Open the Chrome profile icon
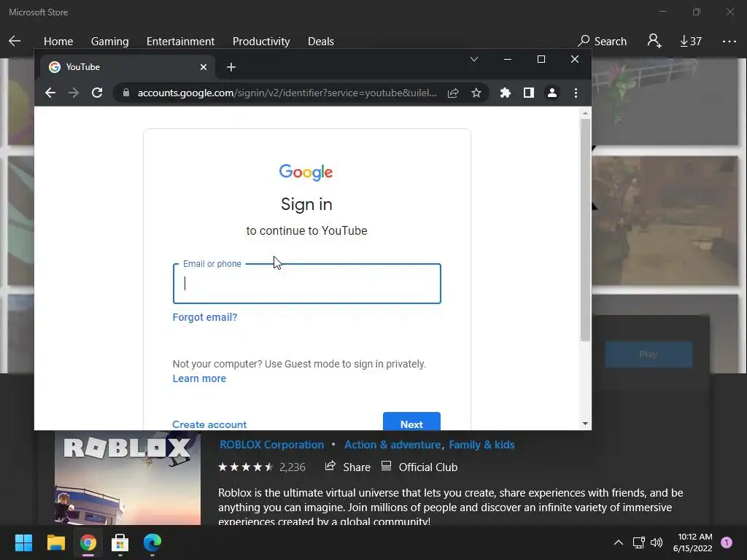The height and width of the screenshot is (560, 747). coord(552,93)
